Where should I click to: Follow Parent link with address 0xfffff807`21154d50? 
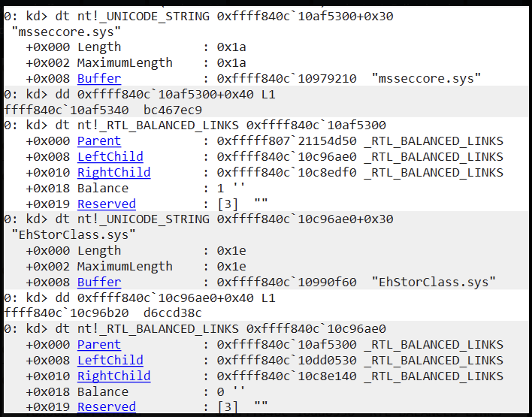[x=98, y=141]
